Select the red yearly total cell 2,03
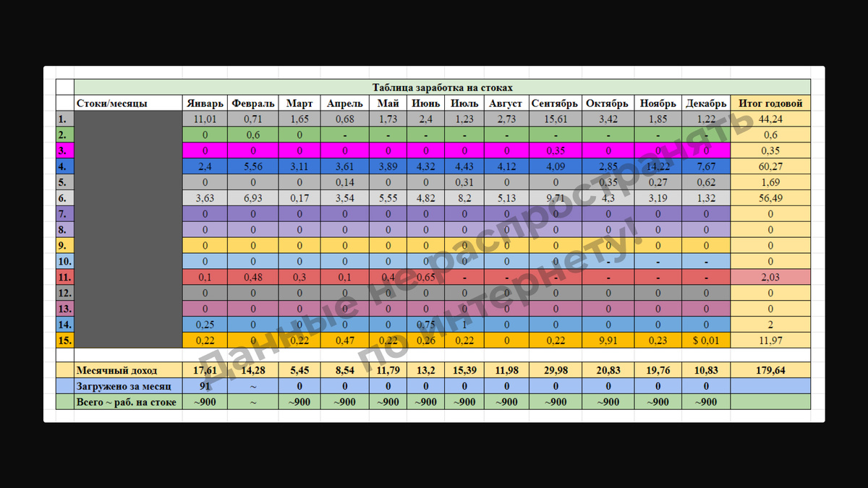Viewport: 868px width, 488px height. click(x=770, y=277)
